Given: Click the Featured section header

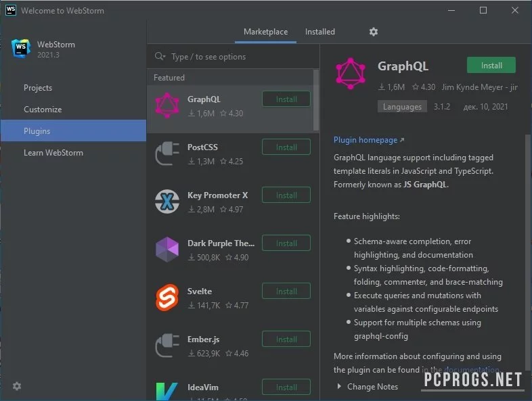Looking at the screenshot, I should [x=169, y=78].
